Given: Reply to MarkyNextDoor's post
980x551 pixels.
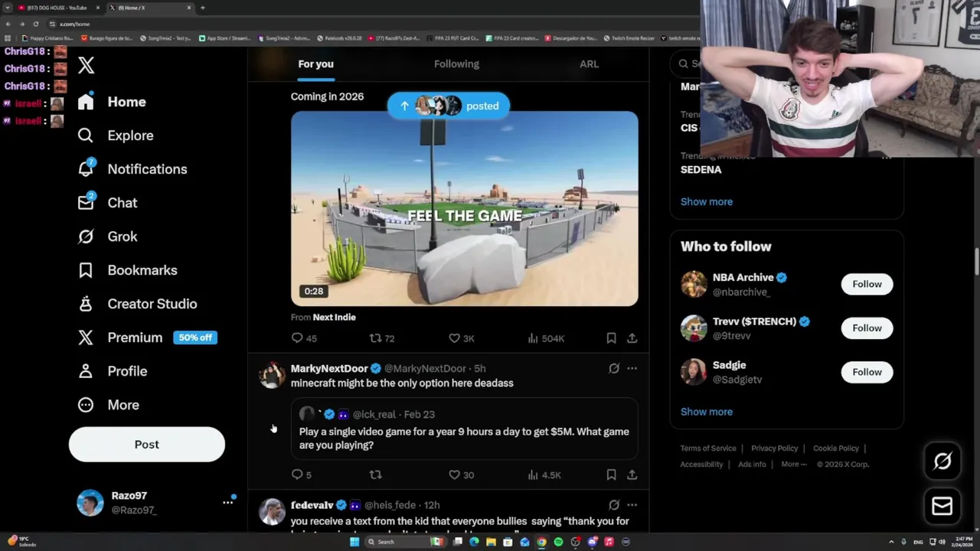Looking at the screenshot, I should [297, 474].
